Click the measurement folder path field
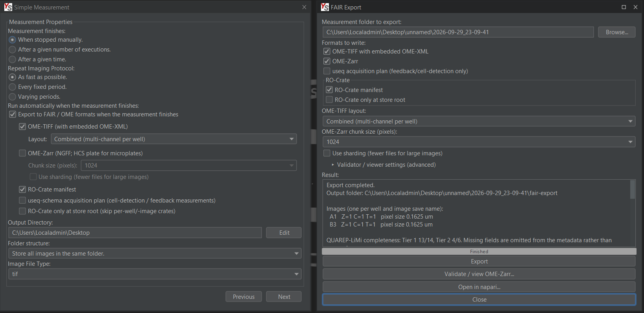644x313 pixels. 458,32
